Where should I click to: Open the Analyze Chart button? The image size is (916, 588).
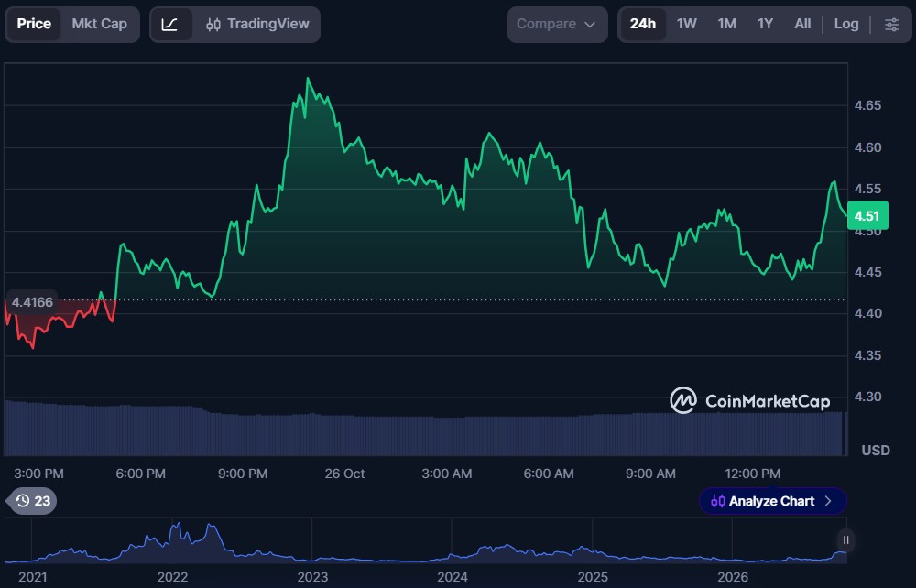772,501
